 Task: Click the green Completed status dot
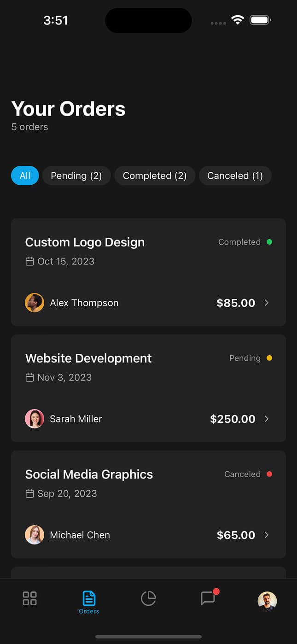[269, 242]
